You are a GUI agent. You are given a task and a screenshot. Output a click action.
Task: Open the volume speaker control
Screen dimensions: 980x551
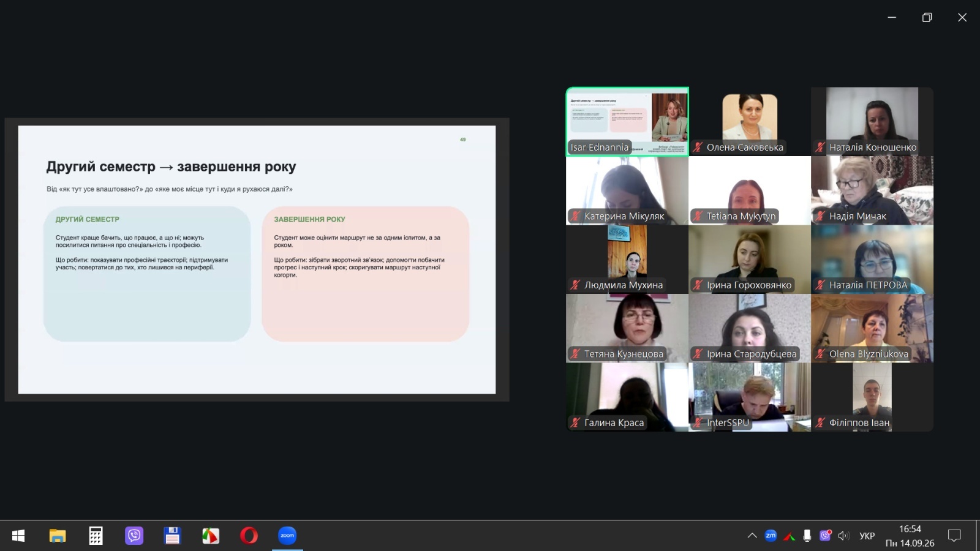point(844,536)
